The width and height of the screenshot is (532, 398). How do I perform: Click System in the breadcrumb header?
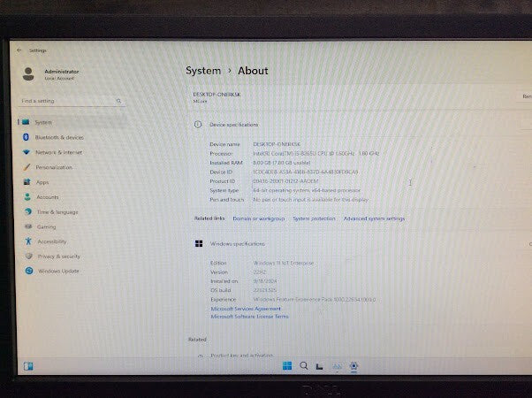203,71
